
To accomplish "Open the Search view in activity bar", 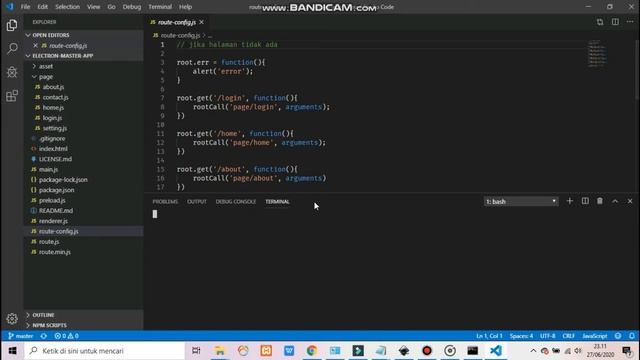I will (12, 49).
